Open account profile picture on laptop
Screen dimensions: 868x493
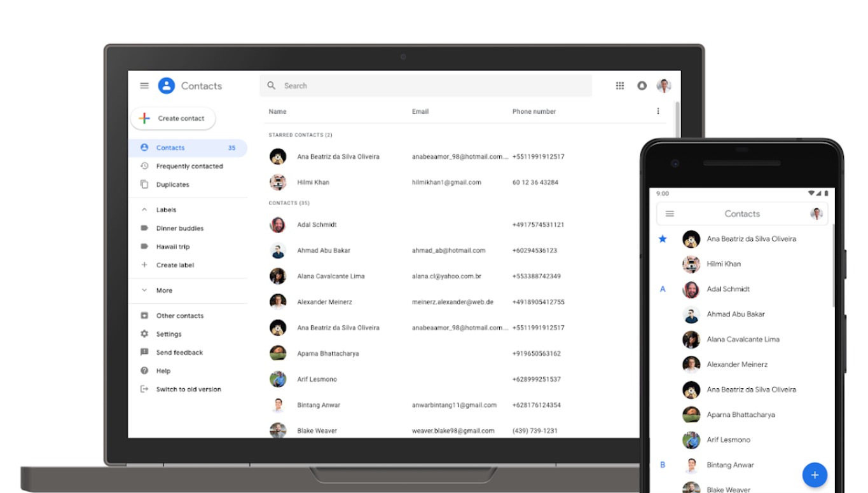pyautogui.click(x=664, y=86)
